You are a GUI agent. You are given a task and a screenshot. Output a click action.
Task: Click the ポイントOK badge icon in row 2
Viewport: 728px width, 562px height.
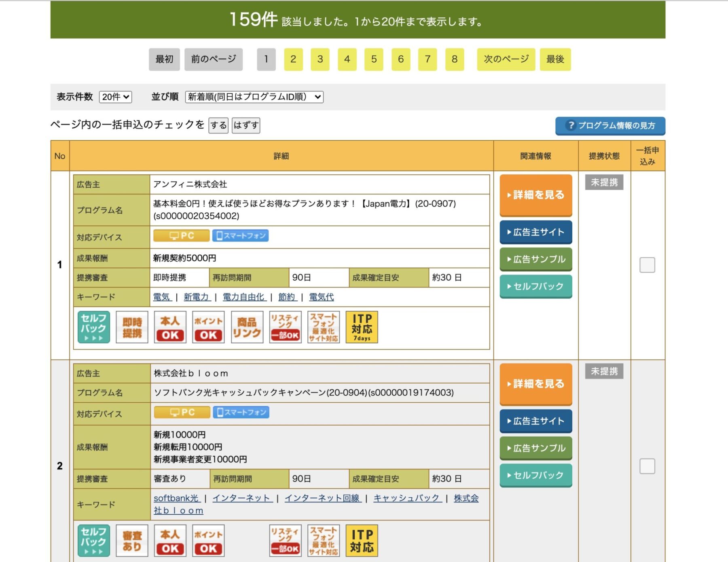tap(208, 541)
